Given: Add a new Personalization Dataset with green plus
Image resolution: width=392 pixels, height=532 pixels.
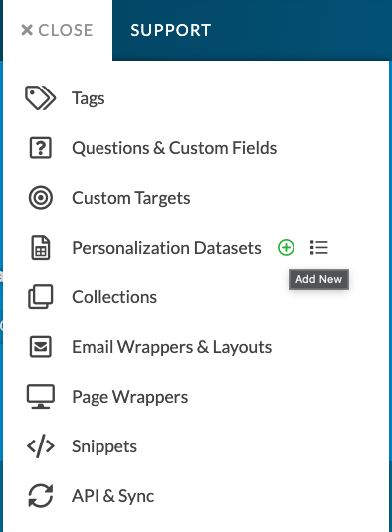Looking at the screenshot, I should pyautogui.click(x=286, y=247).
